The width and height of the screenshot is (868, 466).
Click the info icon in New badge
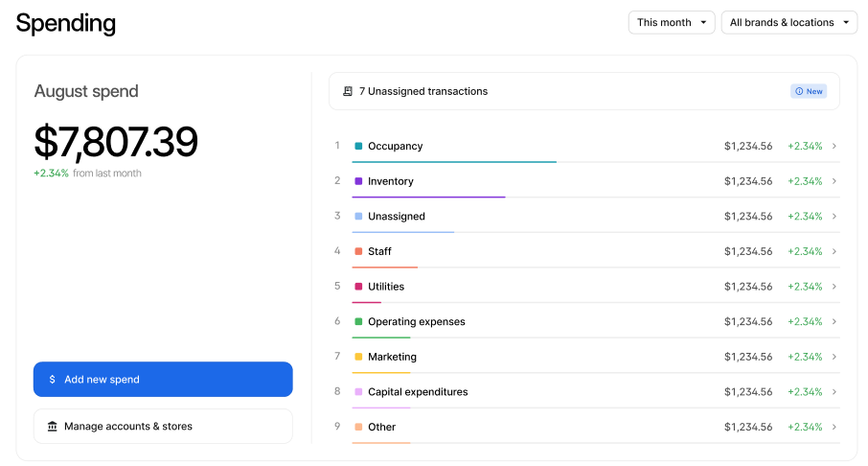[799, 92]
